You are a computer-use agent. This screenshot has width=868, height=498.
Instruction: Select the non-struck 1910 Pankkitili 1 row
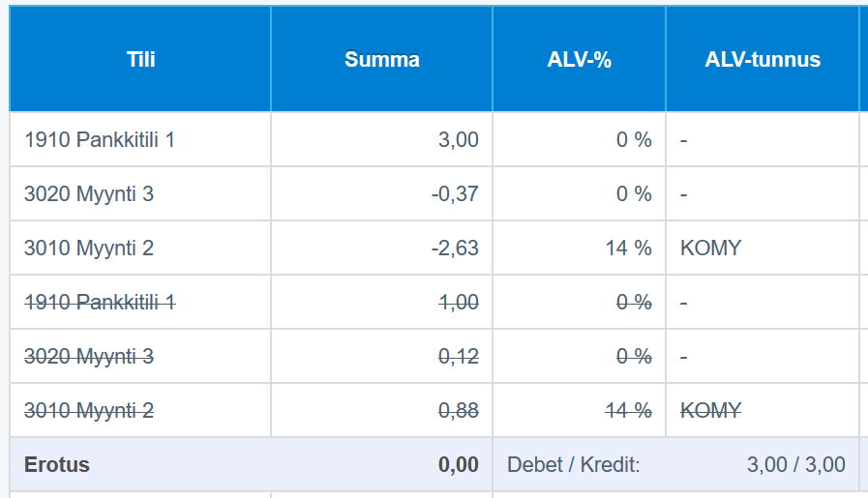[x=100, y=140]
